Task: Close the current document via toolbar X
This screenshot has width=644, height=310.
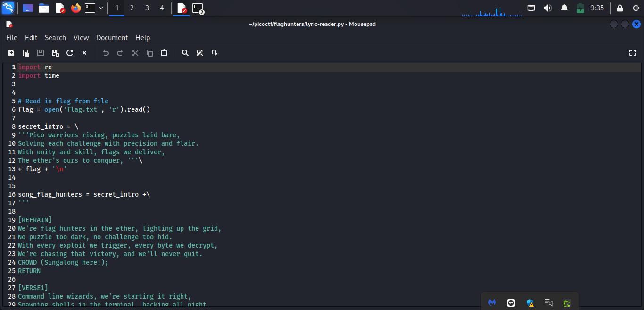Action: (84, 53)
